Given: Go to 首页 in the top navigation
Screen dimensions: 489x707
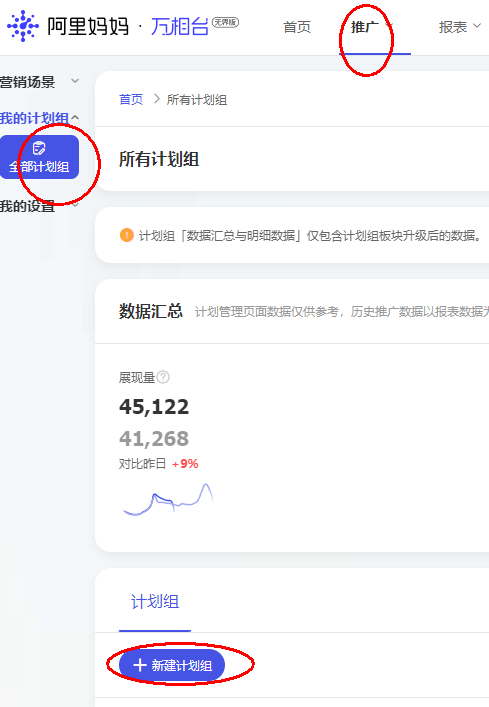Looking at the screenshot, I should (x=297, y=27).
